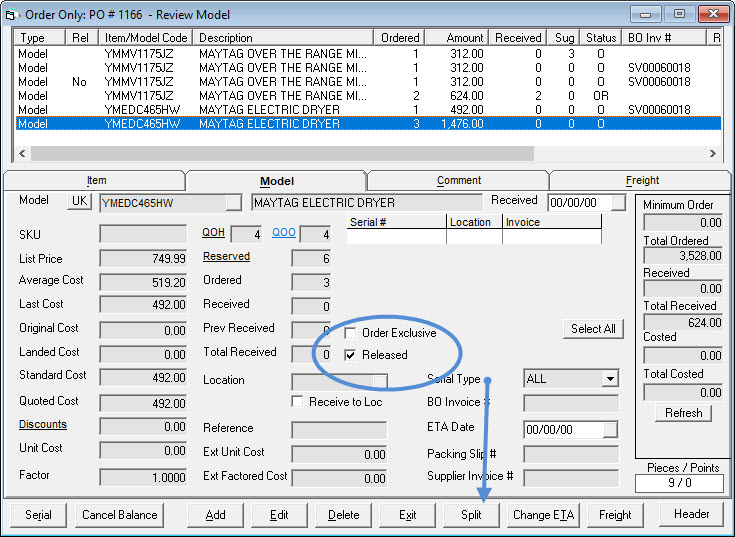735x537 pixels.
Task: Click the Select All button
Action: click(x=593, y=329)
